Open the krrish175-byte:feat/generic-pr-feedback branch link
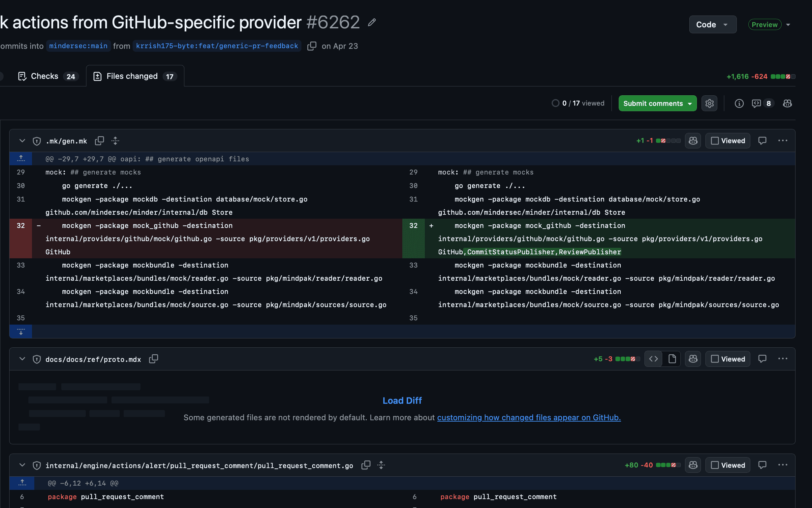The height and width of the screenshot is (508, 812). (217, 46)
